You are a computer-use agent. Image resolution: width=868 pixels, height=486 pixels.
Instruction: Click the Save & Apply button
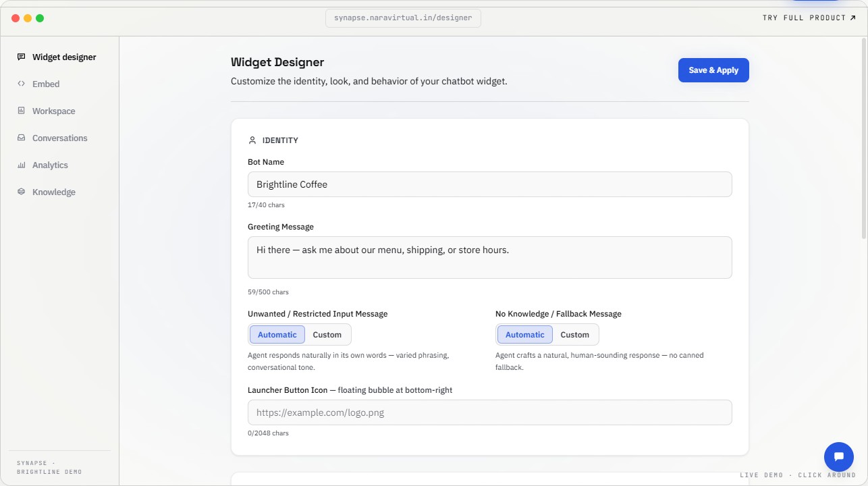(x=713, y=70)
